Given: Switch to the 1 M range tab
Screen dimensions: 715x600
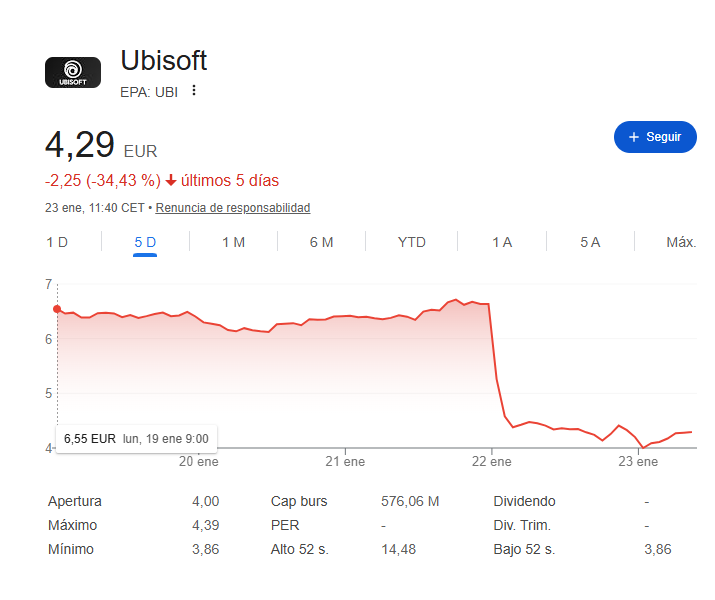Looking at the screenshot, I should [x=233, y=242].
